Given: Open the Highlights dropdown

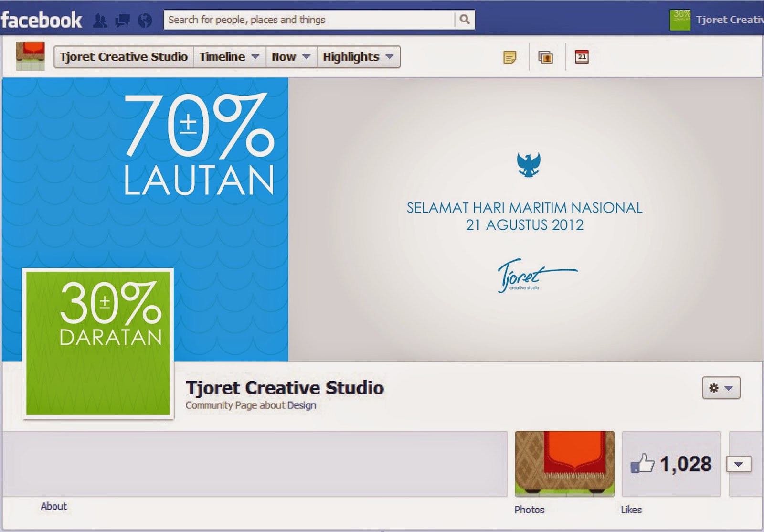Looking at the screenshot, I should 359,57.
